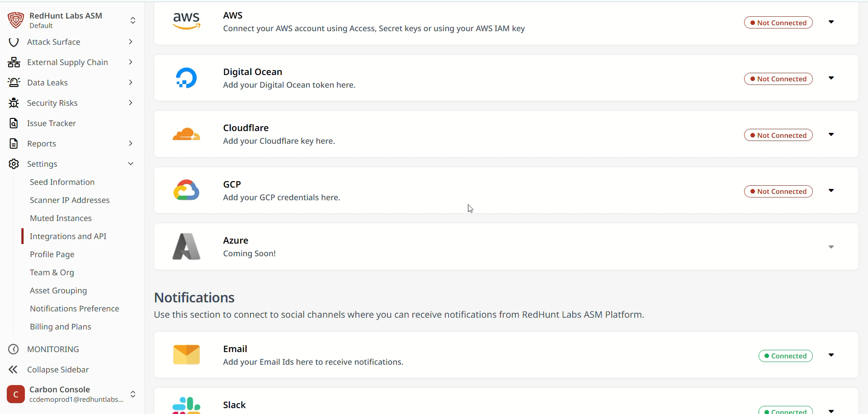The width and height of the screenshot is (868, 414).
Task: Expand the Email notification card arrow
Action: [x=831, y=355]
